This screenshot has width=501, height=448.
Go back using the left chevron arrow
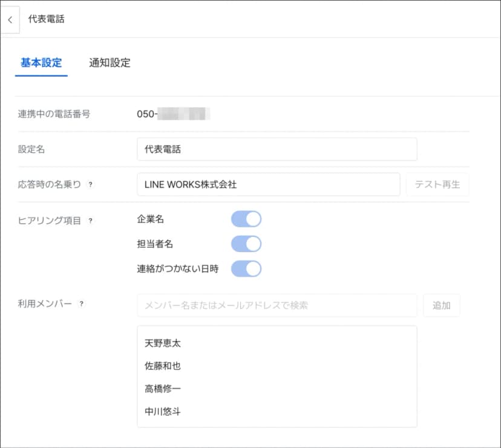10,20
